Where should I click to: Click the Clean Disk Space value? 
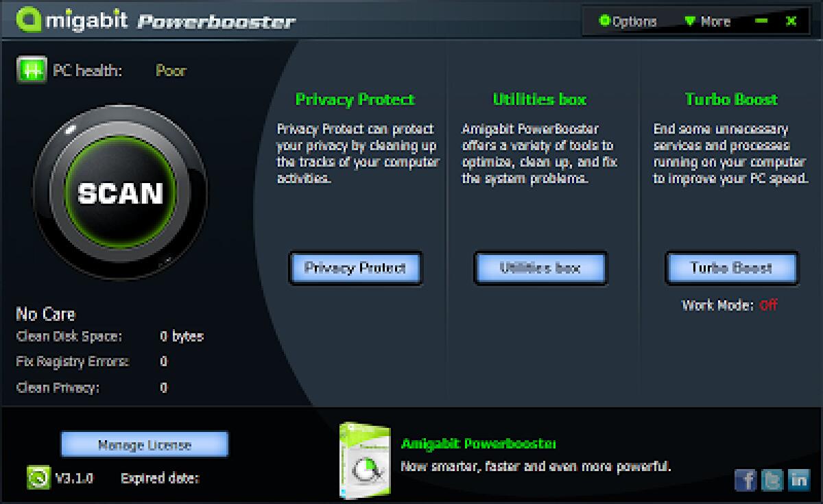tap(183, 337)
